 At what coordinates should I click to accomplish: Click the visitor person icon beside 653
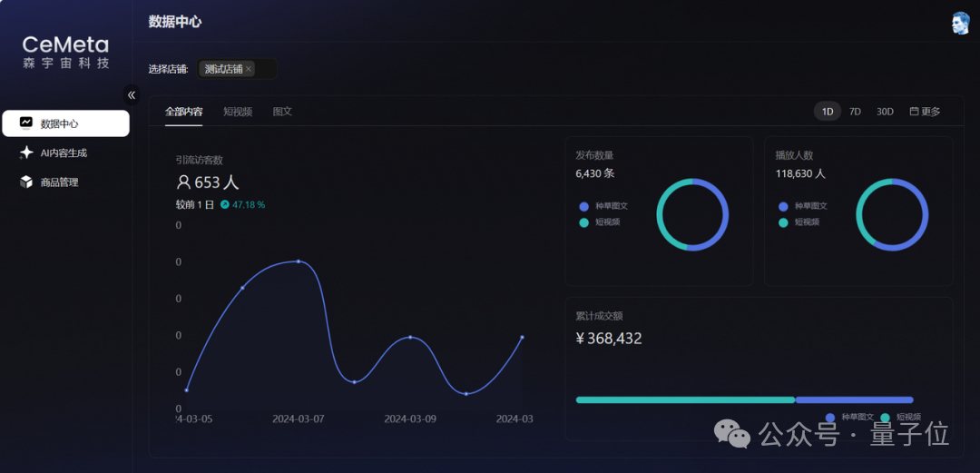pos(183,182)
